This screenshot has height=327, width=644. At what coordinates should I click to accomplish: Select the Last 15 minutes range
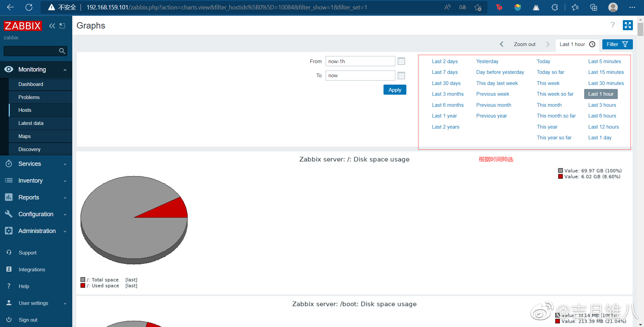pos(606,72)
